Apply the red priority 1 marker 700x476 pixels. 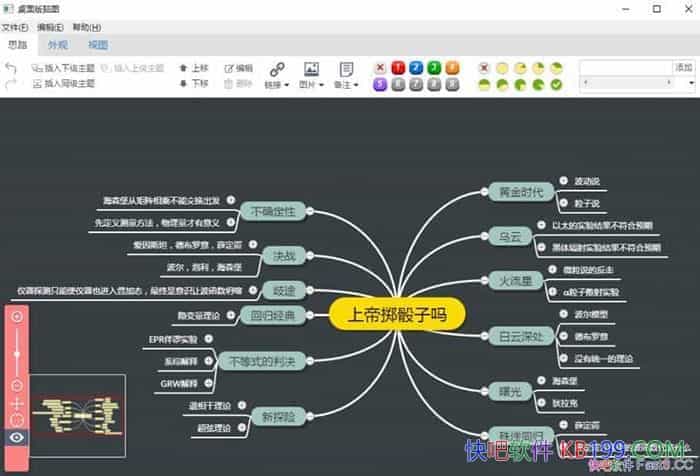tap(397, 68)
